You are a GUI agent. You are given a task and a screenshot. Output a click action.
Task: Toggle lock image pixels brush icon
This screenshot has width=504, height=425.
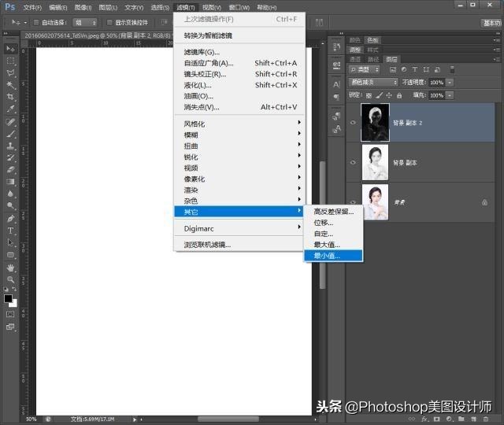380,95
